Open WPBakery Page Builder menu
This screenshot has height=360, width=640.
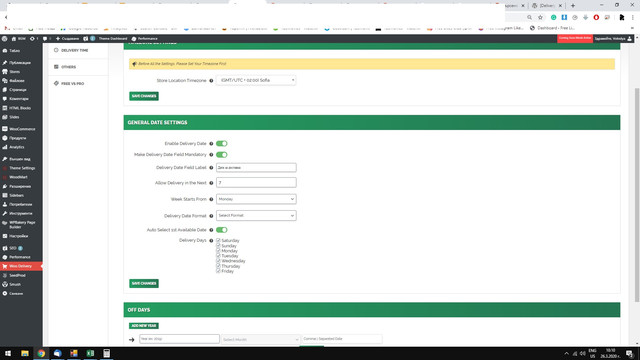pyautogui.click(x=21, y=224)
